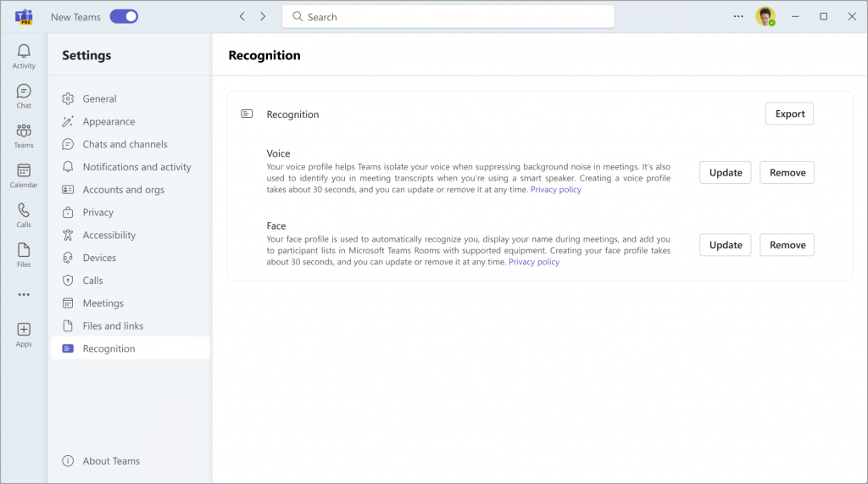This screenshot has width=868, height=484.
Task: Select Appearance settings
Action: (130, 121)
